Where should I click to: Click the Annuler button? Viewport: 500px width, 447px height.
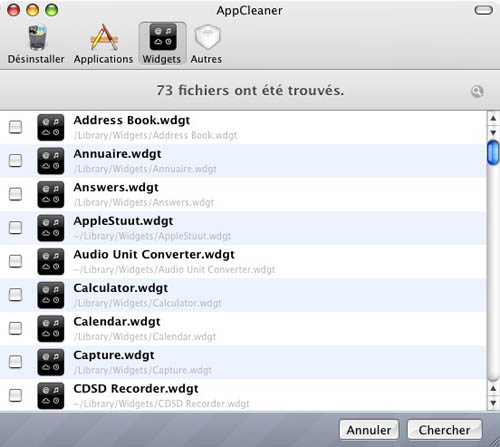[x=369, y=430]
